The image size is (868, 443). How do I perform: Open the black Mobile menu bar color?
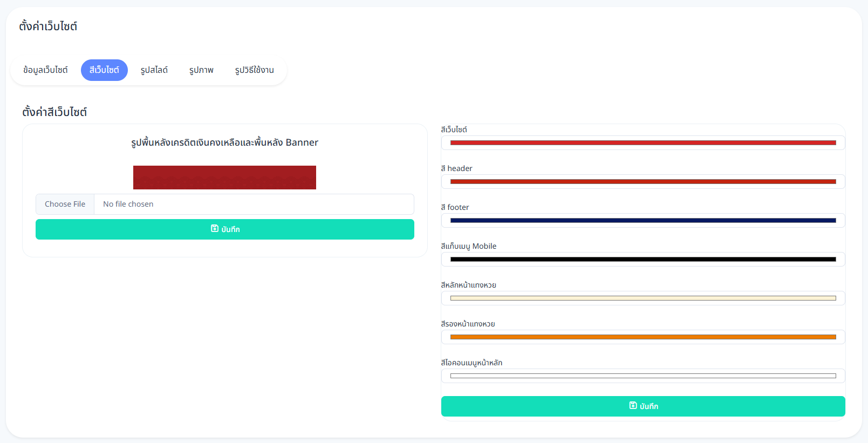[643, 260]
